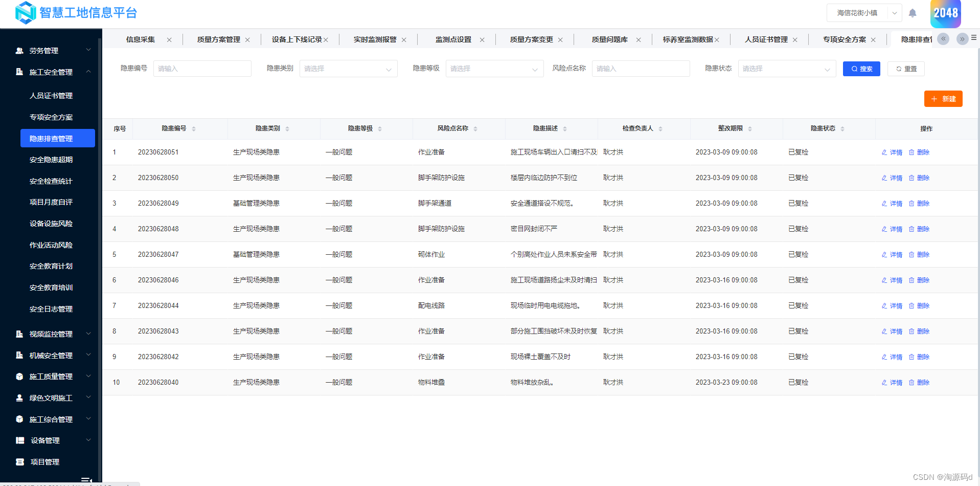Sort by 隐患状态 column sort icon
The width and height of the screenshot is (980, 486).
coord(842,129)
